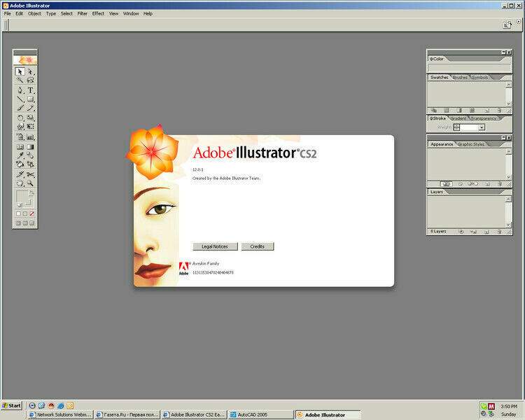This screenshot has width=525, height=420.
Task: Switch to the Symbols tab
Action: pos(479,78)
